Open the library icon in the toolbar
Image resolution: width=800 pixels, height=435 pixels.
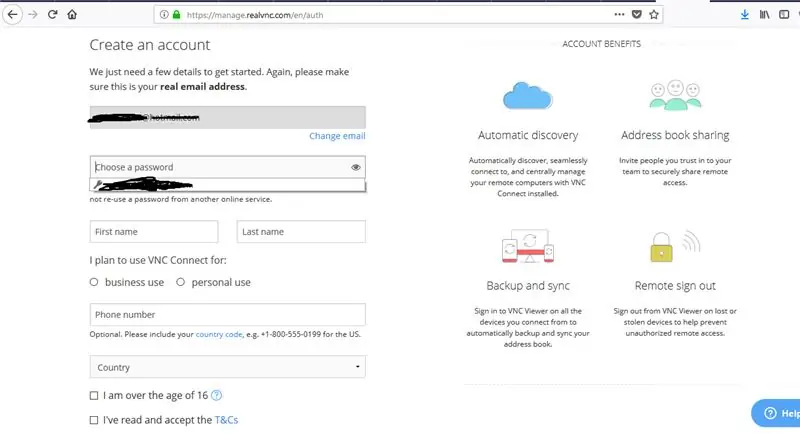764,14
